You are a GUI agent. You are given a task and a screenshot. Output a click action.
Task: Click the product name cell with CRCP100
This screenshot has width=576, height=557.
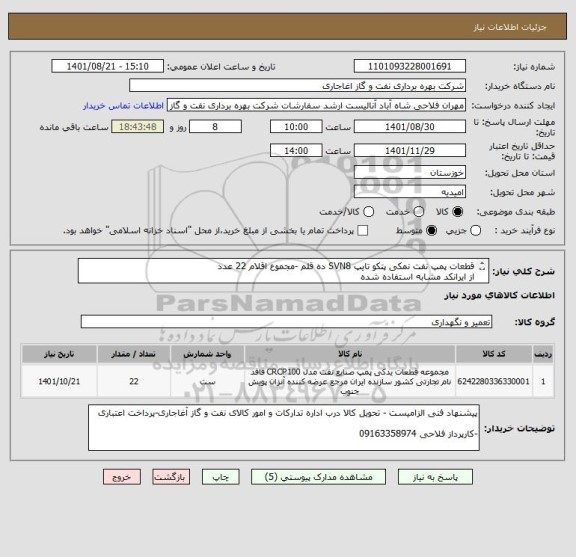click(350, 381)
